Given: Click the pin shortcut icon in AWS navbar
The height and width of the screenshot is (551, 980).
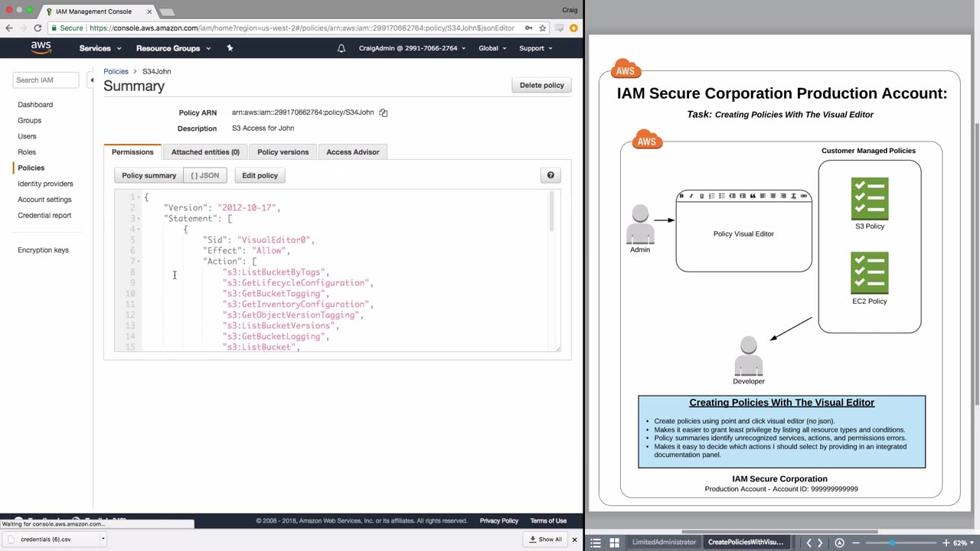Looking at the screenshot, I should tap(230, 48).
